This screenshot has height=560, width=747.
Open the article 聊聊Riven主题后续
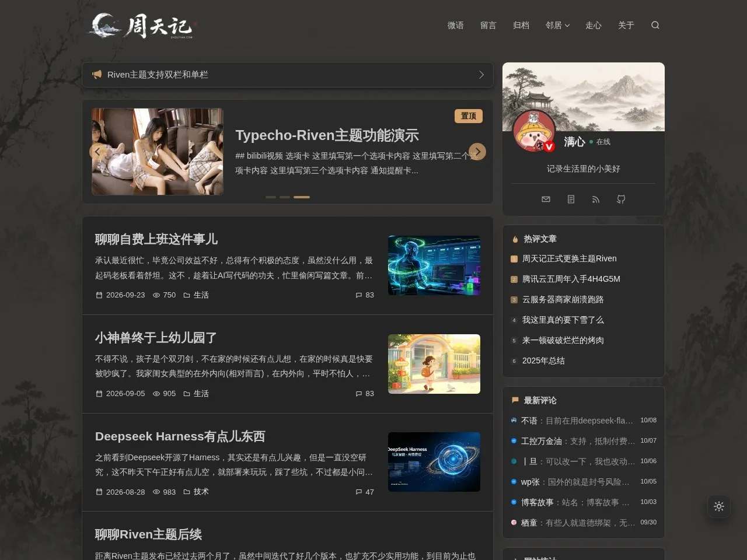(148, 534)
